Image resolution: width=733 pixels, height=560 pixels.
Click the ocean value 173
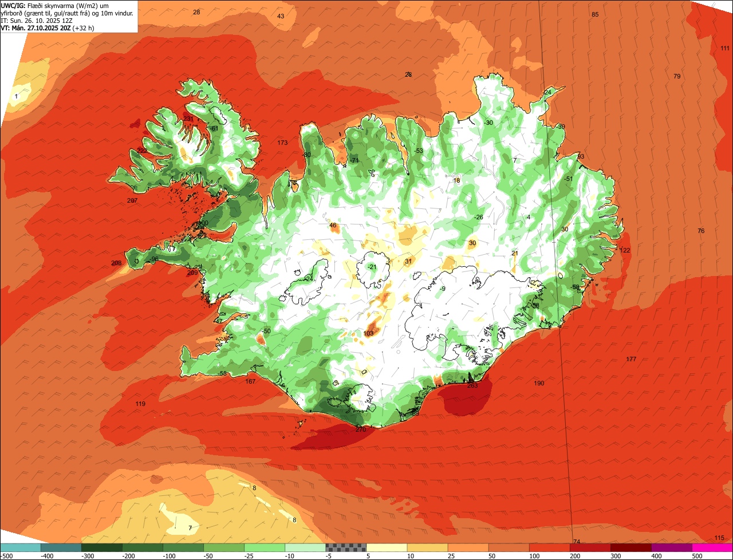tap(282, 142)
